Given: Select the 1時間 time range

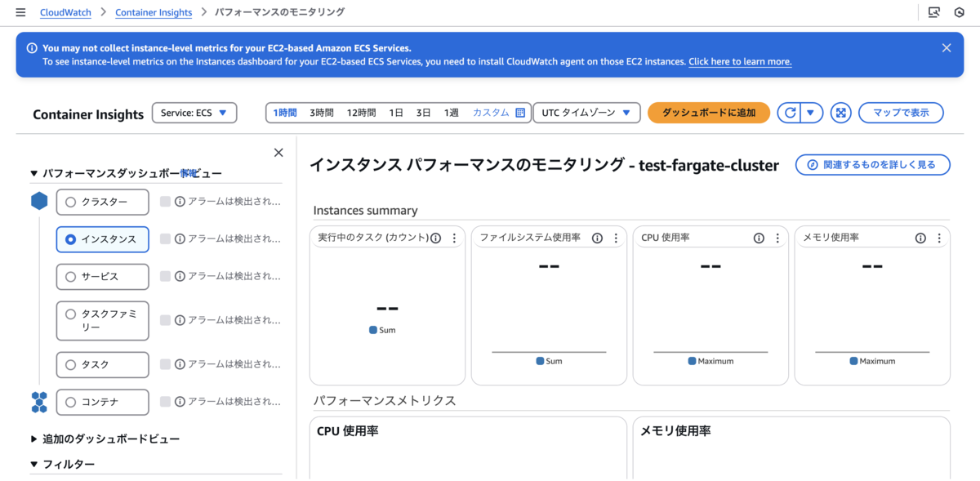Looking at the screenshot, I should pyautogui.click(x=285, y=113).
